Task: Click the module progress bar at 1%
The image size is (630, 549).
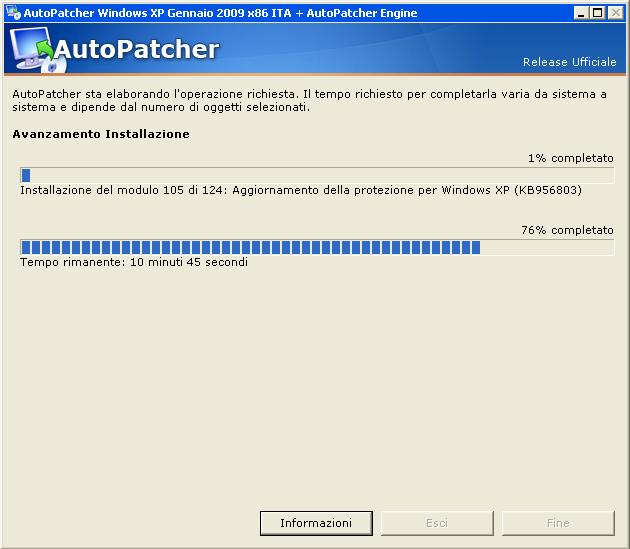Action: click(x=317, y=175)
